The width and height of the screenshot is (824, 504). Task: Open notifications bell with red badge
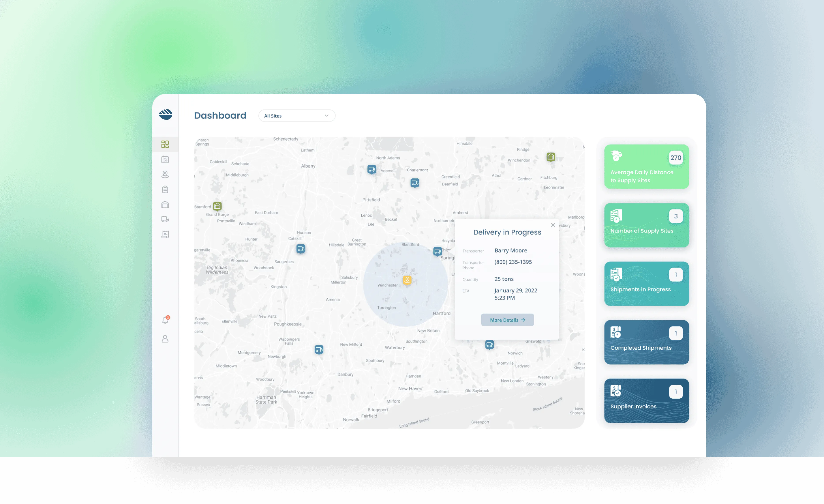click(x=165, y=320)
